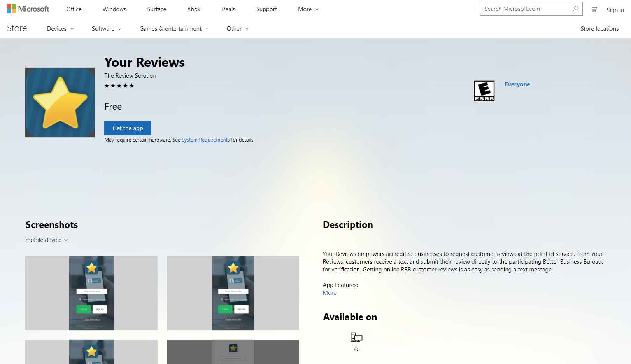Viewport: 631px width, 364px height.
Task: Expand the Other dropdown
Action: [x=238, y=29]
